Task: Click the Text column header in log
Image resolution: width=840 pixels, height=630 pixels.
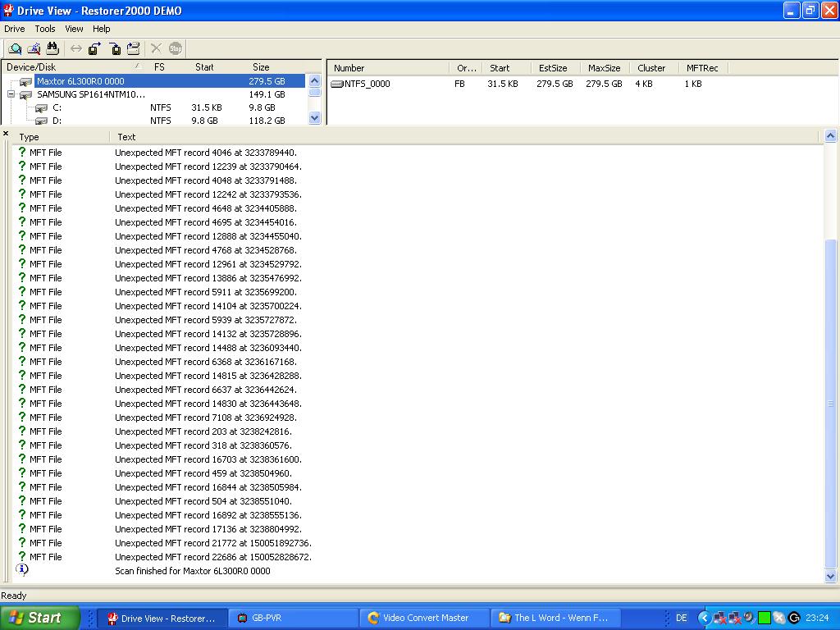Action: pyautogui.click(x=126, y=137)
